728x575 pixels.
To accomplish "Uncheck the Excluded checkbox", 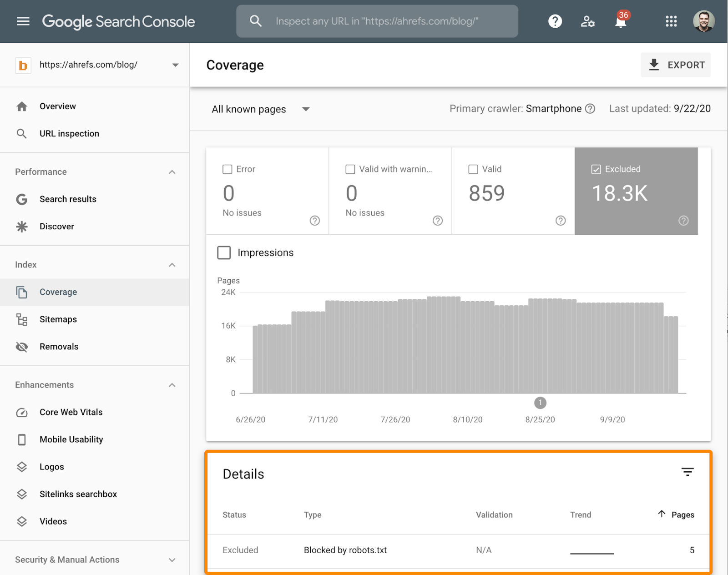I will click(x=596, y=169).
